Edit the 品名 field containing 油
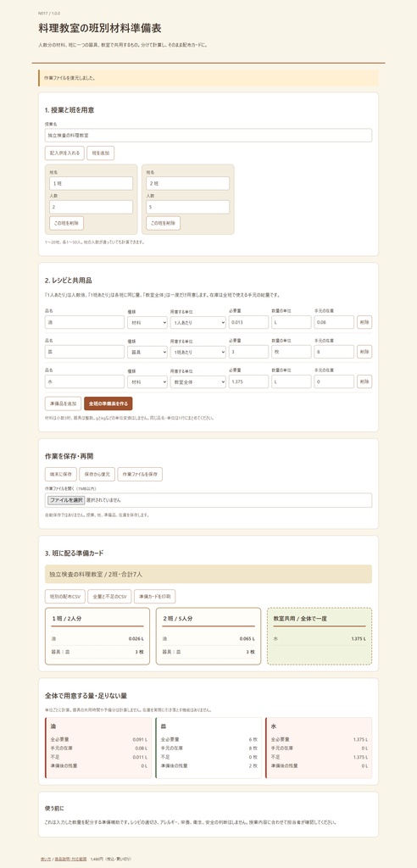This screenshot has width=417, height=868. [85, 322]
